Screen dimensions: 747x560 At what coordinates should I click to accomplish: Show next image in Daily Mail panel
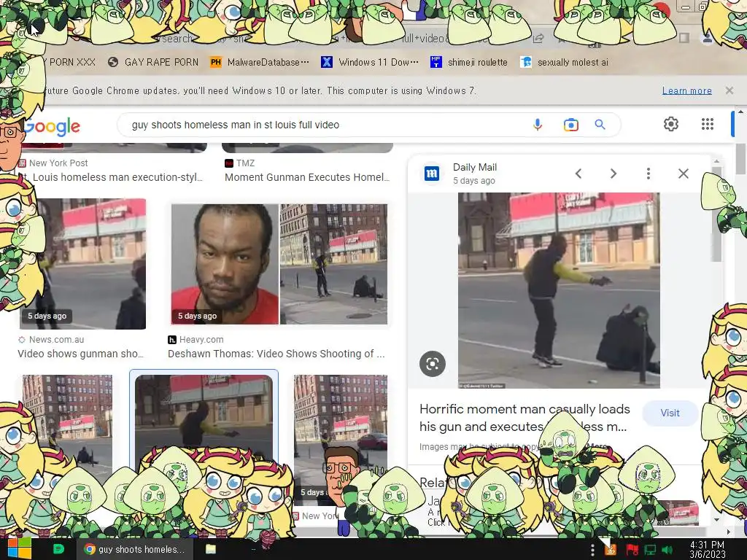(x=614, y=174)
